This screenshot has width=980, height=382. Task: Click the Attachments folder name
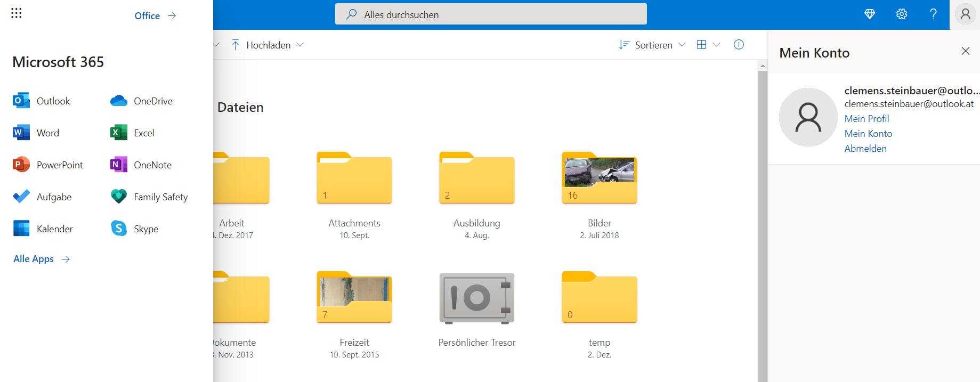click(354, 223)
